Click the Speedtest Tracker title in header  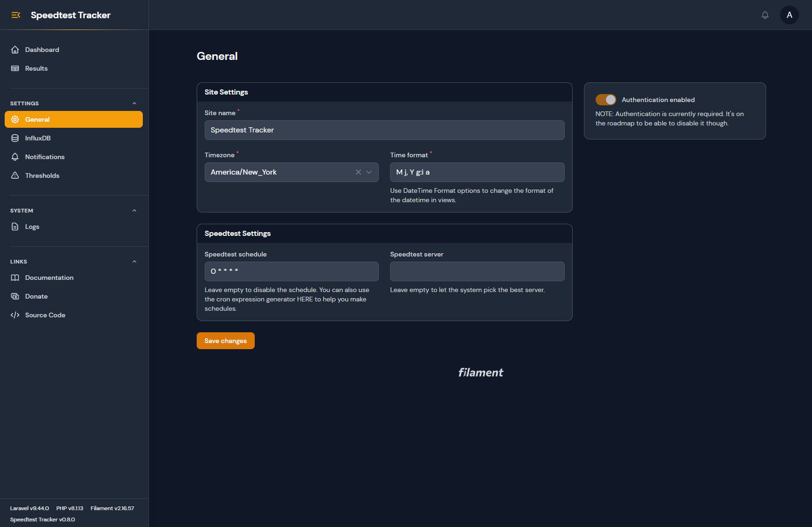coord(71,15)
